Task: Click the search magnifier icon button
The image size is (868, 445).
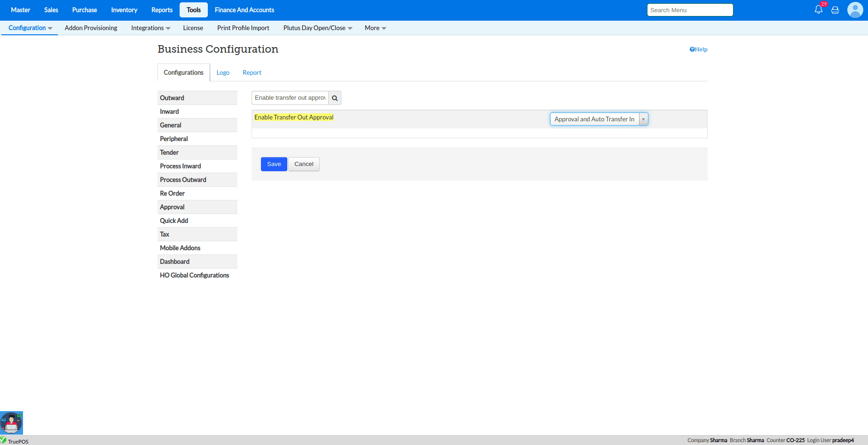Action: (335, 98)
